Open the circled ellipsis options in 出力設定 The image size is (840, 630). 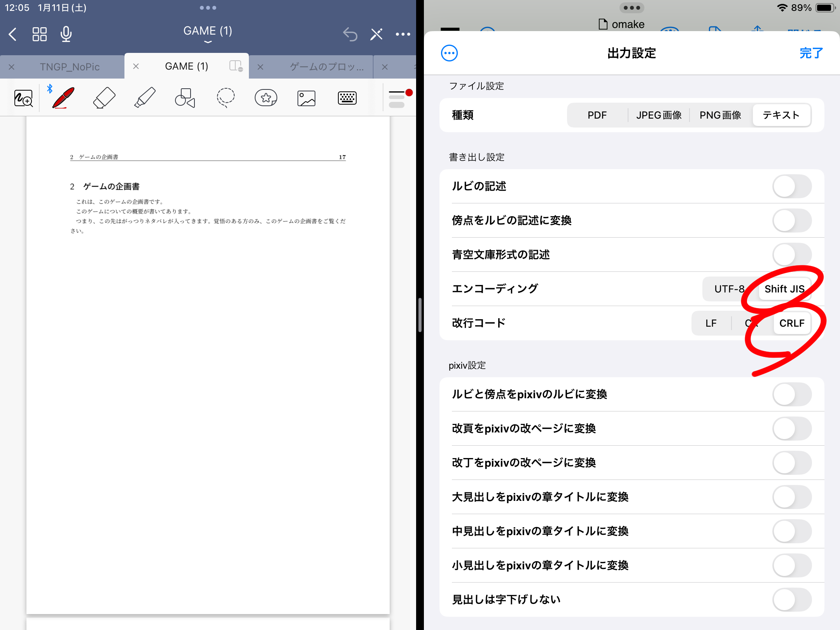point(450,53)
